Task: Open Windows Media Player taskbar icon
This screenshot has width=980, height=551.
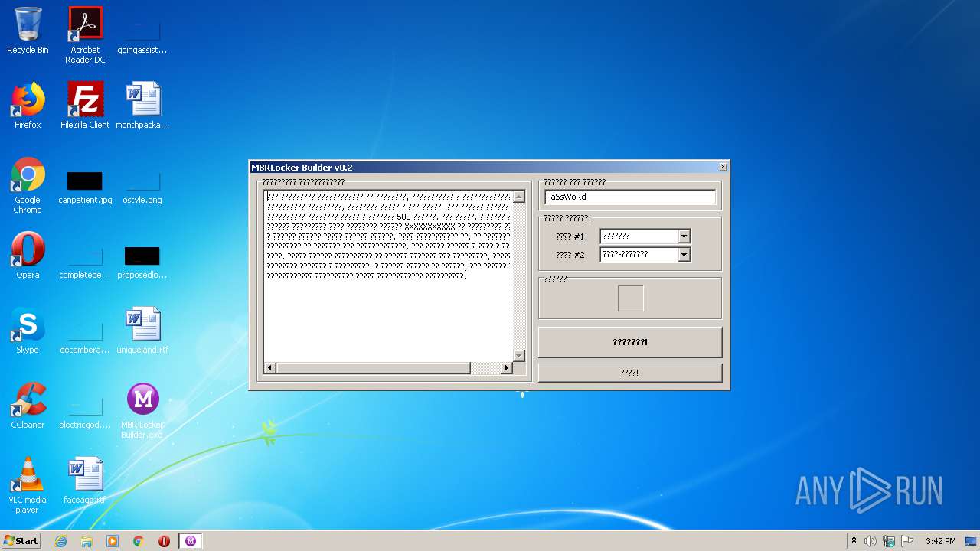Action: tap(113, 541)
